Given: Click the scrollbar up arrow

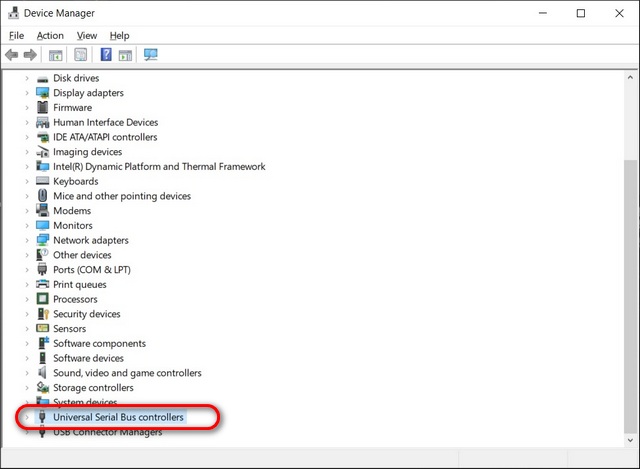Looking at the screenshot, I should pyautogui.click(x=630, y=77).
